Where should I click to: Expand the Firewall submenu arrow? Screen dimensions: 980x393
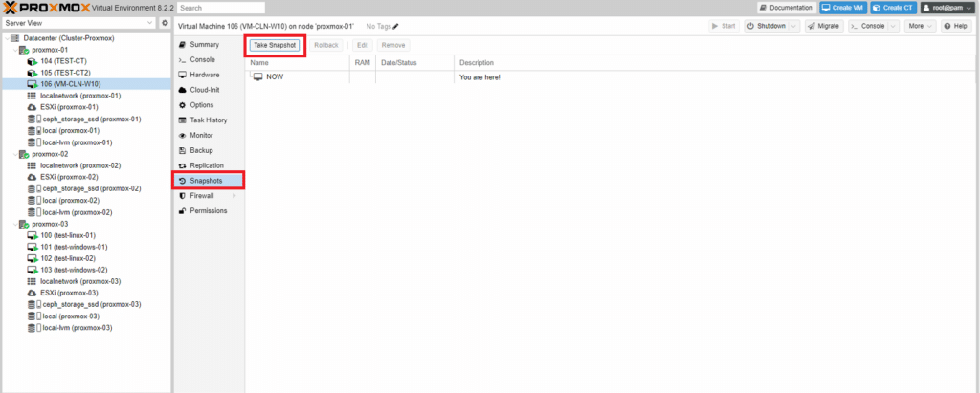[235, 196]
